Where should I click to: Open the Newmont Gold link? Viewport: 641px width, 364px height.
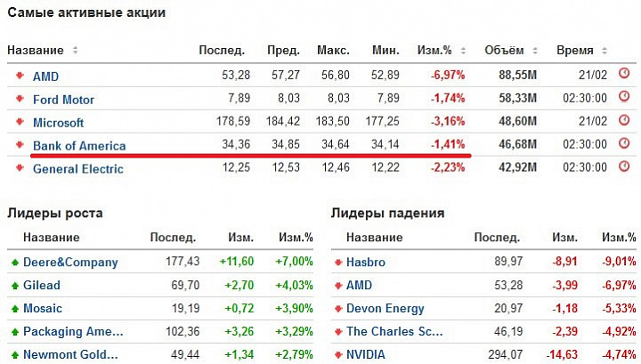tap(70, 354)
